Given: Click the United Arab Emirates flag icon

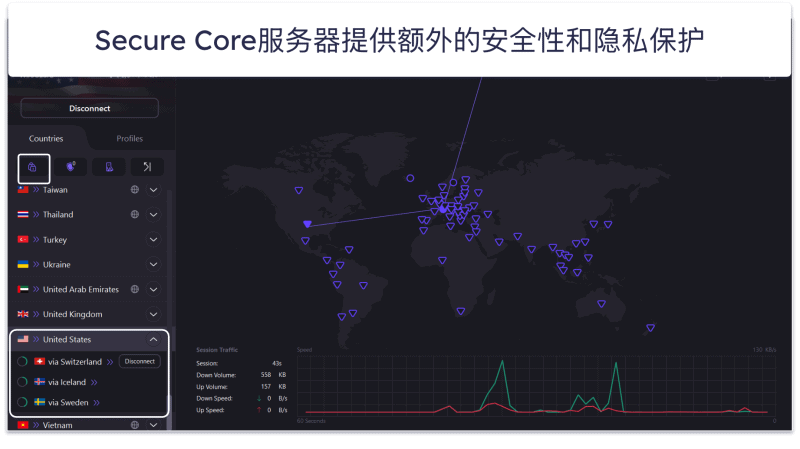Looking at the screenshot, I should (23, 289).
